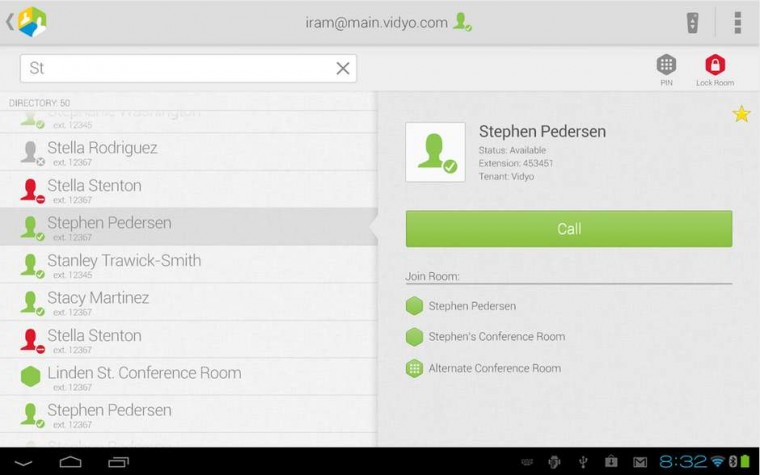Join Stephen Pedersen's personal room
Screen dimensions: 760x475
point(472,306)
